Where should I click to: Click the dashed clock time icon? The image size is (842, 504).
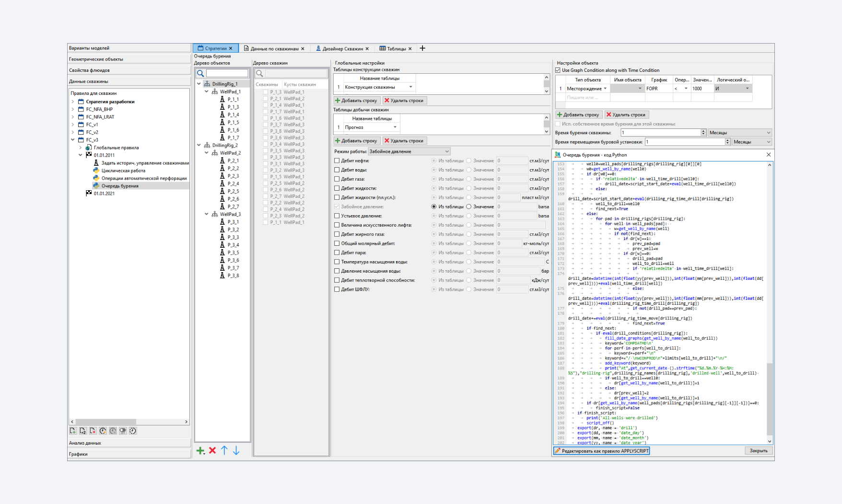[133, 431]
